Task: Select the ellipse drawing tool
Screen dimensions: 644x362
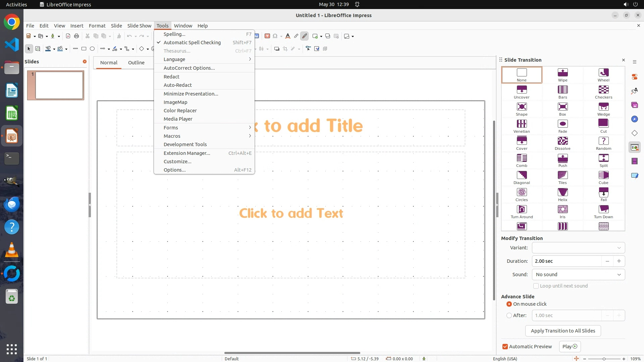Action: (x=92, y=49)
